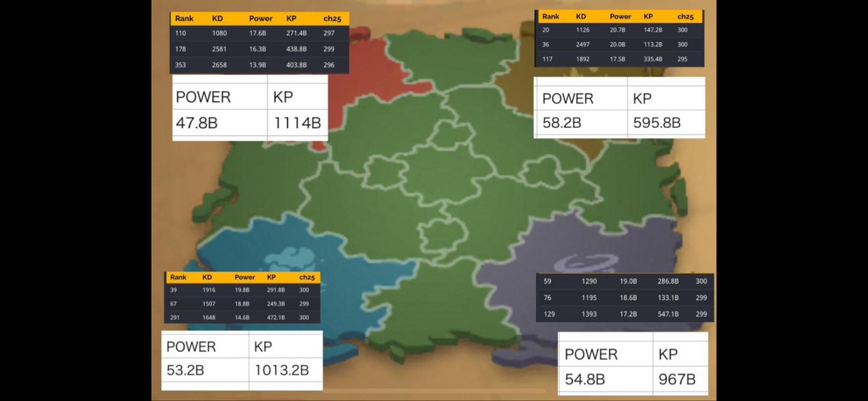Click KP value 438.8B
This screenshot has width=868, height=401.
click(297, 49)
